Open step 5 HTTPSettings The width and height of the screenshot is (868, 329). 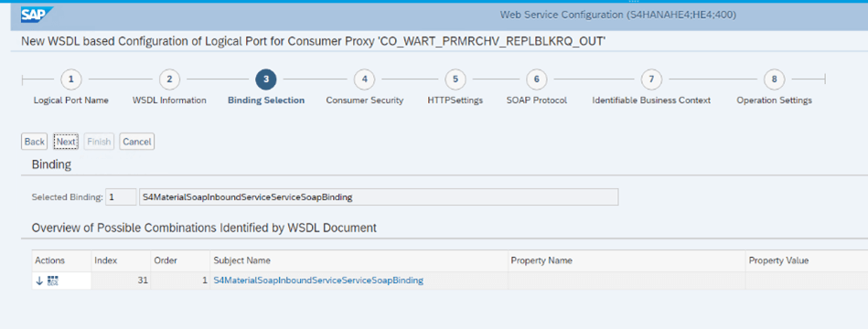(455, 80)
